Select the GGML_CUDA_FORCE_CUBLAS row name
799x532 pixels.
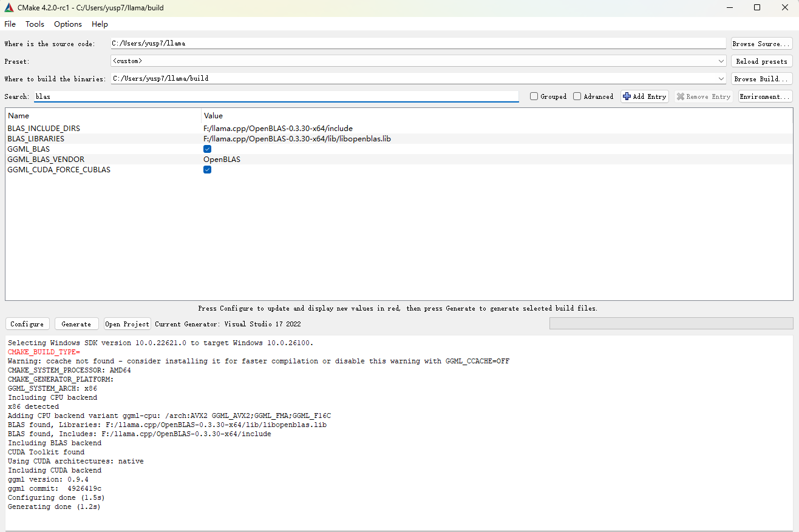[59, 170]
